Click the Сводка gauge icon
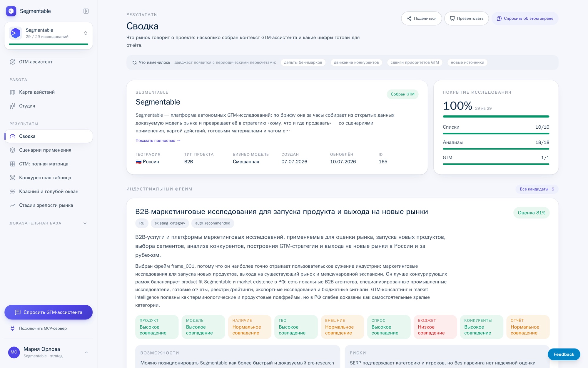The height and width of the screenshot is (368, 588). [x=12, y=136]
